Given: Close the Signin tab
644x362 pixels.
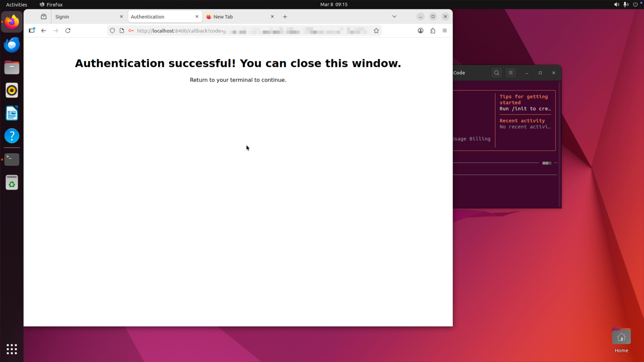Looking at the screenshot, I should coord(121,16).
